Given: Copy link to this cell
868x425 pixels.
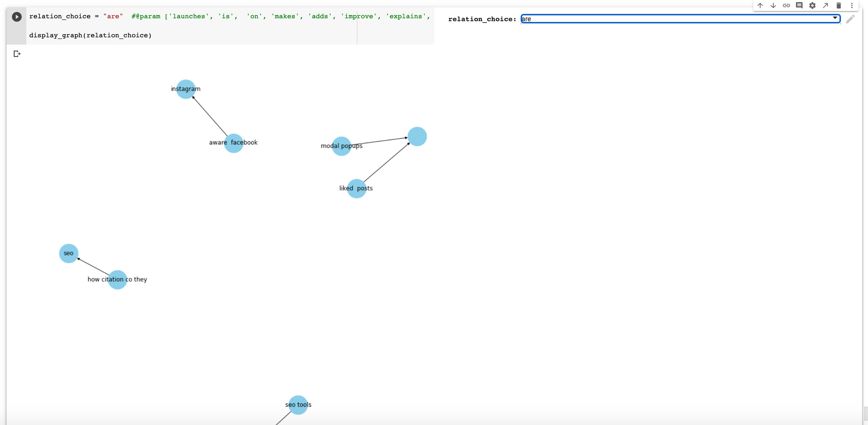Looking at the screenshot, I should pyautogui.click(x=786, y=5).
